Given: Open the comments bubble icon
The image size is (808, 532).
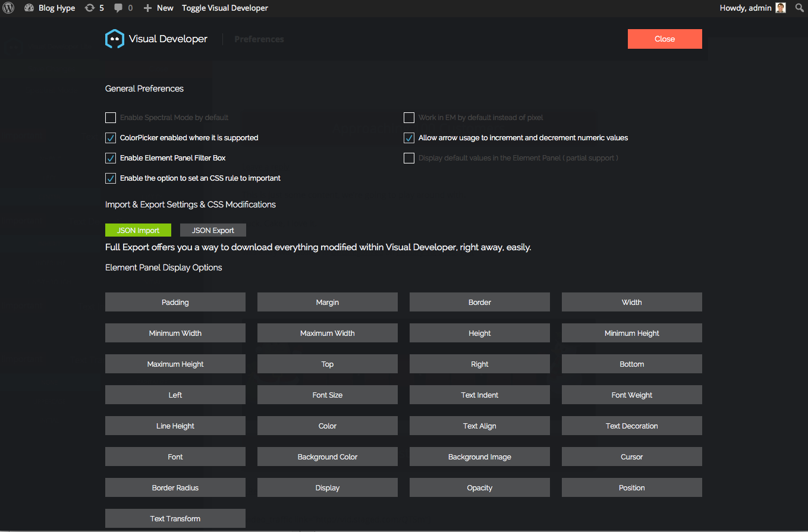Looking at the screenshot, I should [119, 8].
